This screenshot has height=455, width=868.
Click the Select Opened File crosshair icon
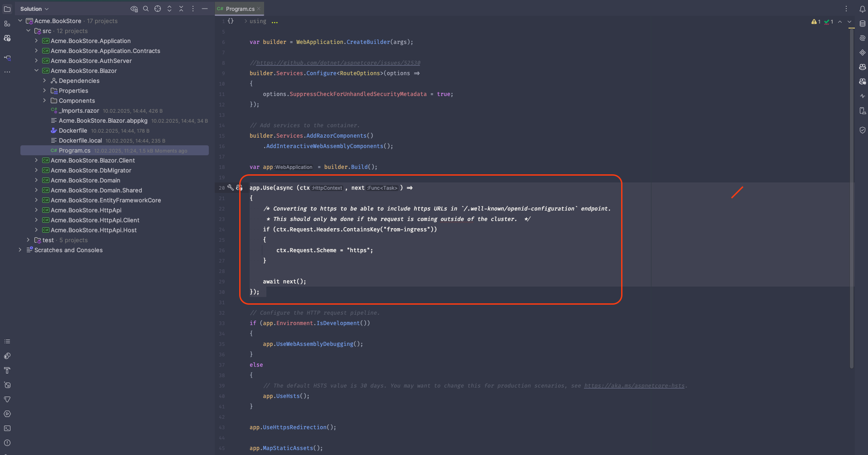pos(158,9)
